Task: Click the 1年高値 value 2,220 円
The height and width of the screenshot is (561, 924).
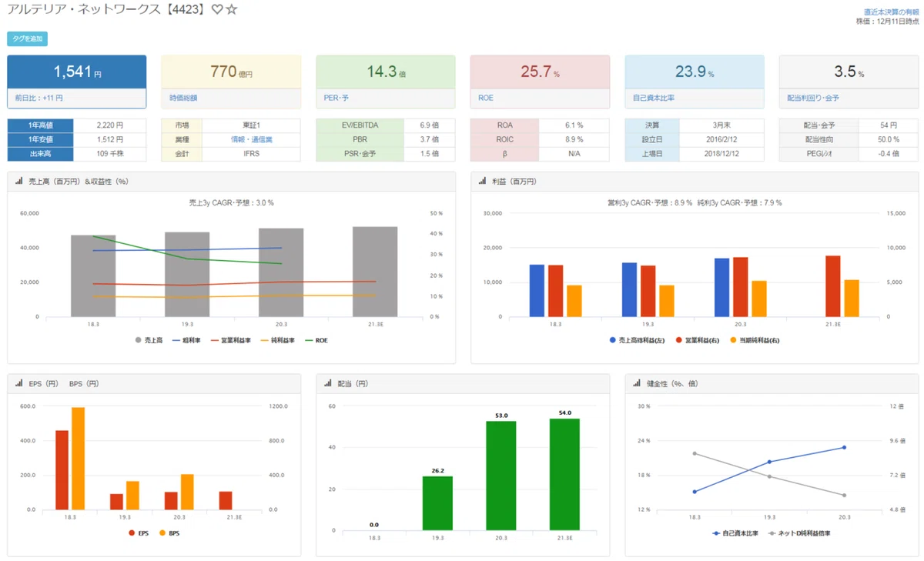Action: (110, 125)
